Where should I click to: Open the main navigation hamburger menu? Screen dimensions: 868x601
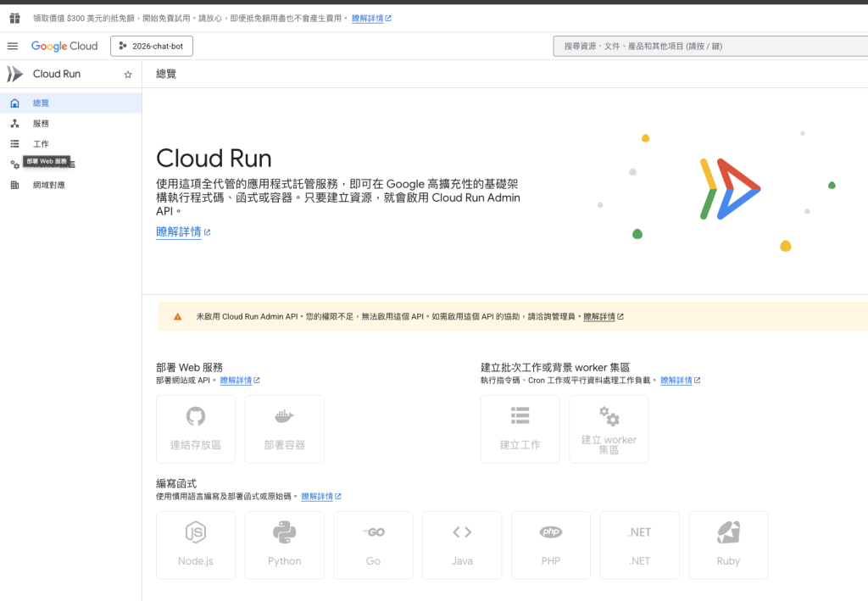click(13, 46)
